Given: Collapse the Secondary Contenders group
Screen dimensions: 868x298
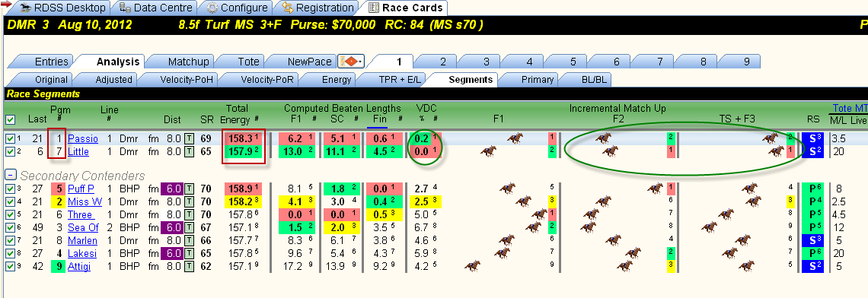Looking at the screenshot, I should coord(10,176).
